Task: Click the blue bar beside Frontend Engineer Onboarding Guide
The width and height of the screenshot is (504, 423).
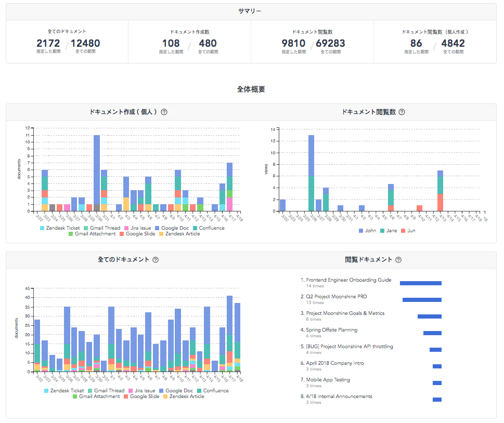Action: tap(420, 282)
